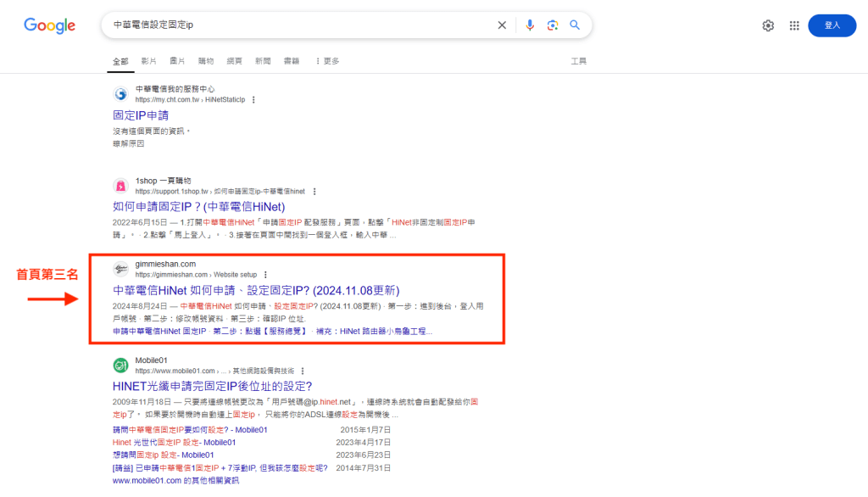Click the https://www.mobile01.com breadcrumb URL
Image resolution: width=868 pixels, height=497 pixels.
(214, 371)
